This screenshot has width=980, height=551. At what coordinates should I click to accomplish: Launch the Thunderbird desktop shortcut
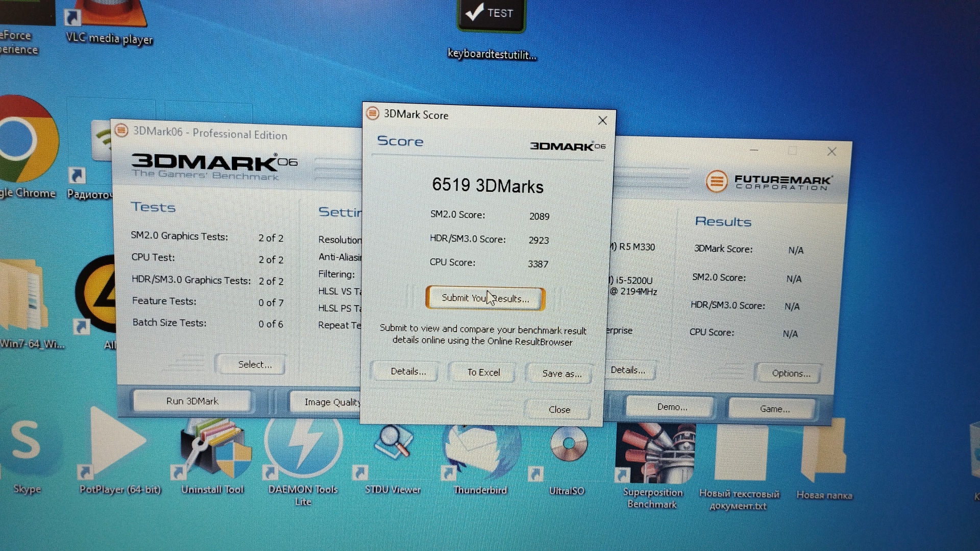tap(480, 459)
